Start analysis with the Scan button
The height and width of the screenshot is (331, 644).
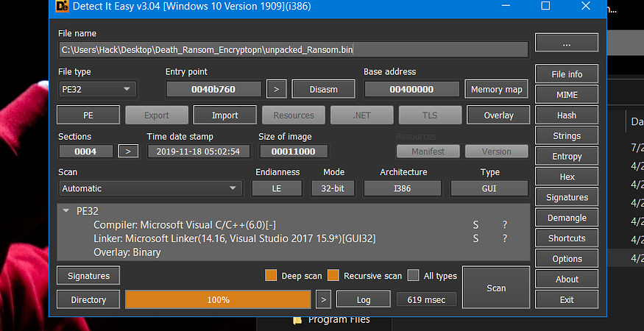point(496,288)
